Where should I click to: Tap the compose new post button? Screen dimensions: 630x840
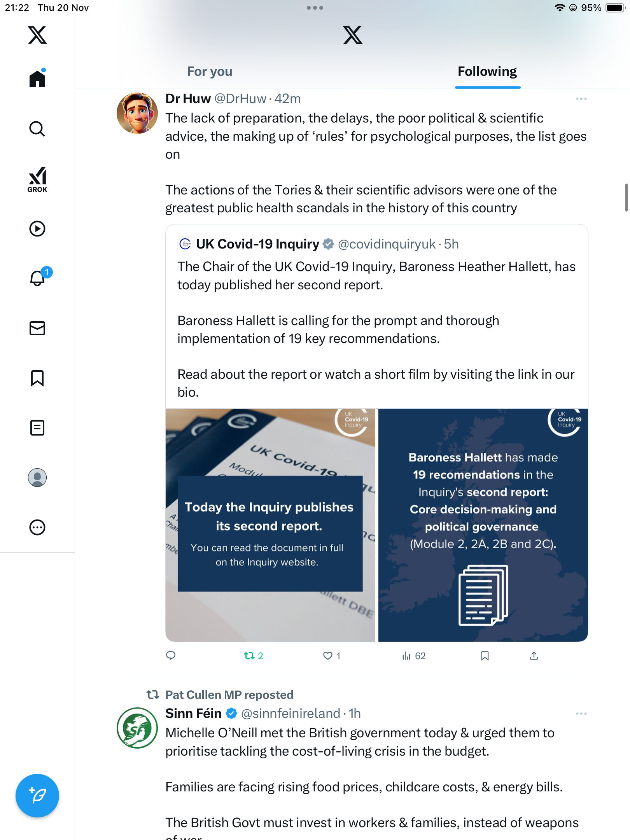37,796
